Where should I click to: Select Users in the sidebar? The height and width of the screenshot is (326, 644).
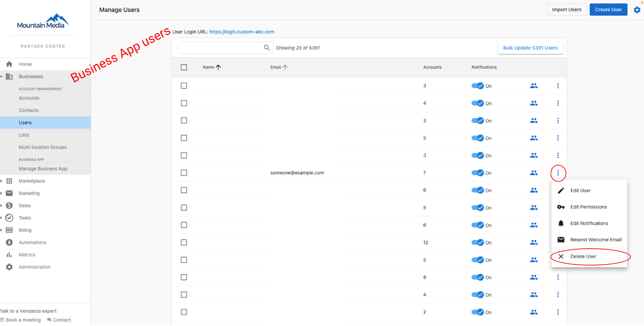coord(45,123)
